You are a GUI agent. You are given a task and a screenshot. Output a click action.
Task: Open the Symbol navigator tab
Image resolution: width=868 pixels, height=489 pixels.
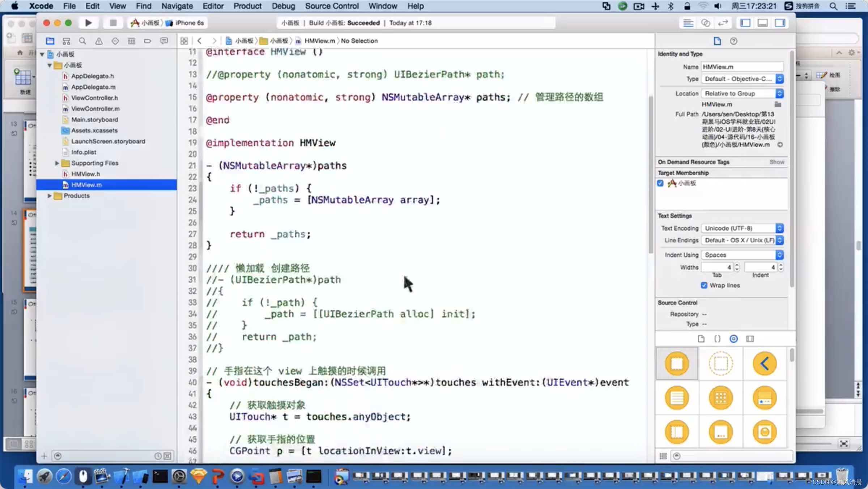point(66,41)
